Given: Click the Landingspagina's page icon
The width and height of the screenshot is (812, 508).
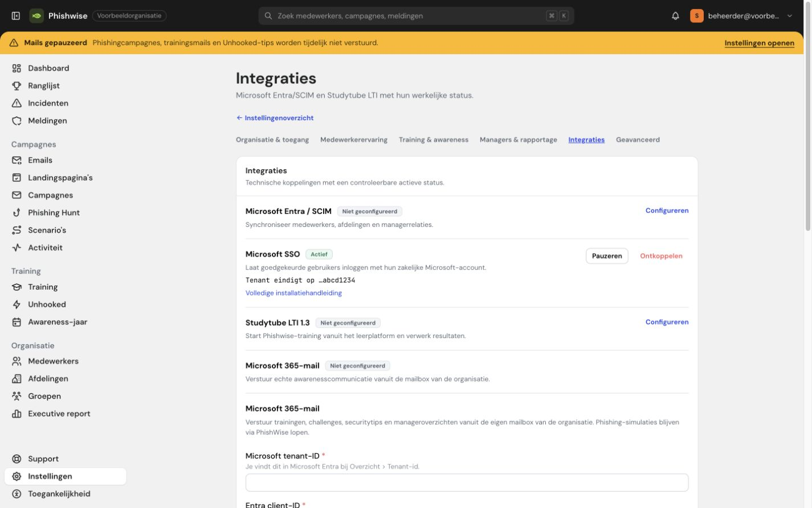Looking at the screenshot, I should (x=17, y=178).
